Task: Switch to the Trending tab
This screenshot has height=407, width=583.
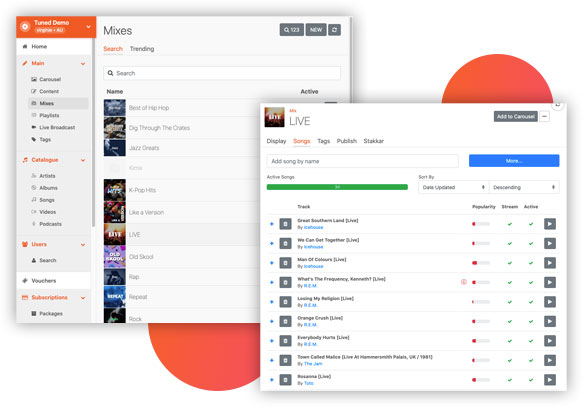Action: (x=142, y=49)
